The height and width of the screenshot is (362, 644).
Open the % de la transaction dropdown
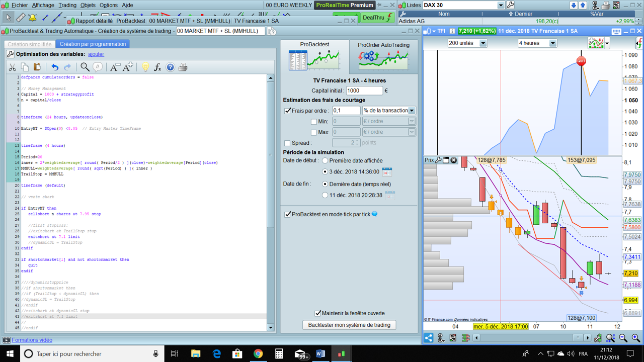coord(411,111)
